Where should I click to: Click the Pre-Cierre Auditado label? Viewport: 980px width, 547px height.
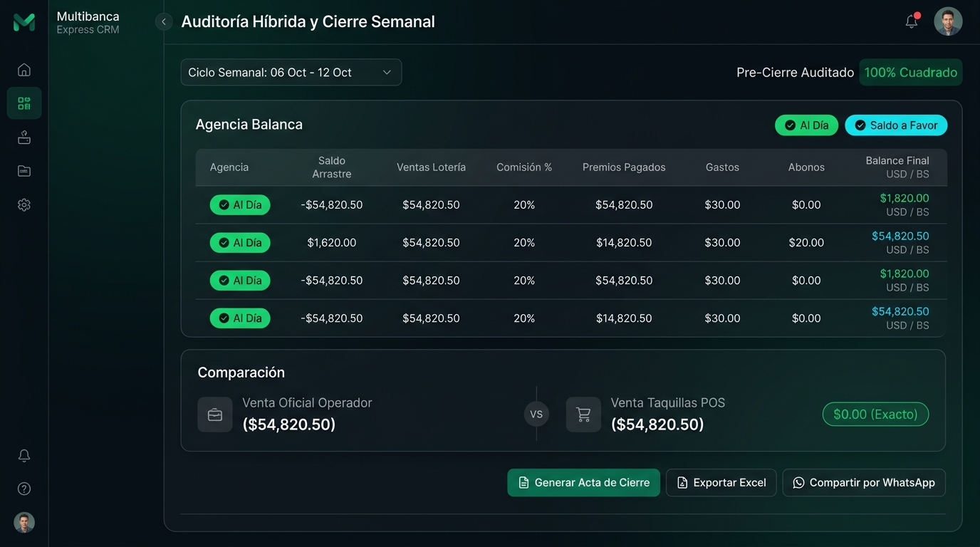click(x=795, y=73)
